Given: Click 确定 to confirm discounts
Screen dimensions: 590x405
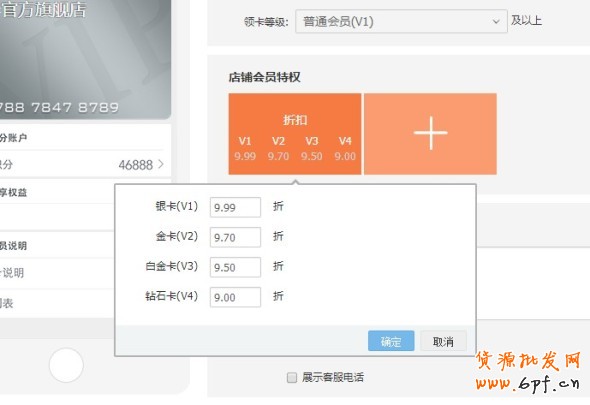Looking at the screenshot, I should [x=391, y=341].
